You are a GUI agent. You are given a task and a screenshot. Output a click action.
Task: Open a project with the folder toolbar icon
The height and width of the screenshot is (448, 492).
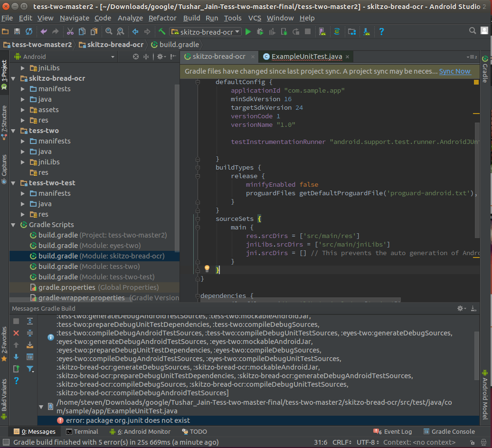pos(5,31)
